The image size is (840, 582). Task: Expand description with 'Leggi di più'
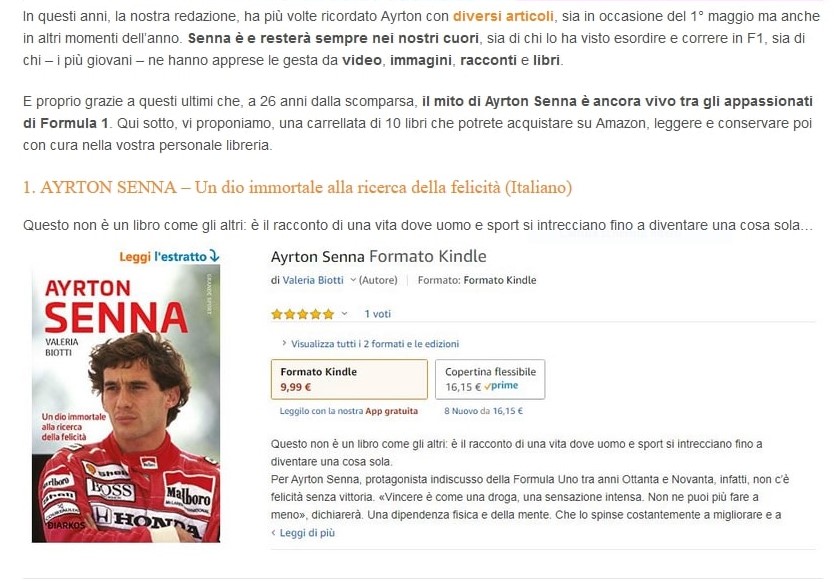(x=303, y=533)
